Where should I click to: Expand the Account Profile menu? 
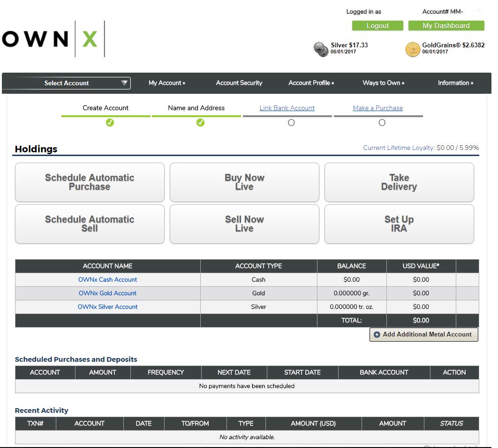click(311, 83)
